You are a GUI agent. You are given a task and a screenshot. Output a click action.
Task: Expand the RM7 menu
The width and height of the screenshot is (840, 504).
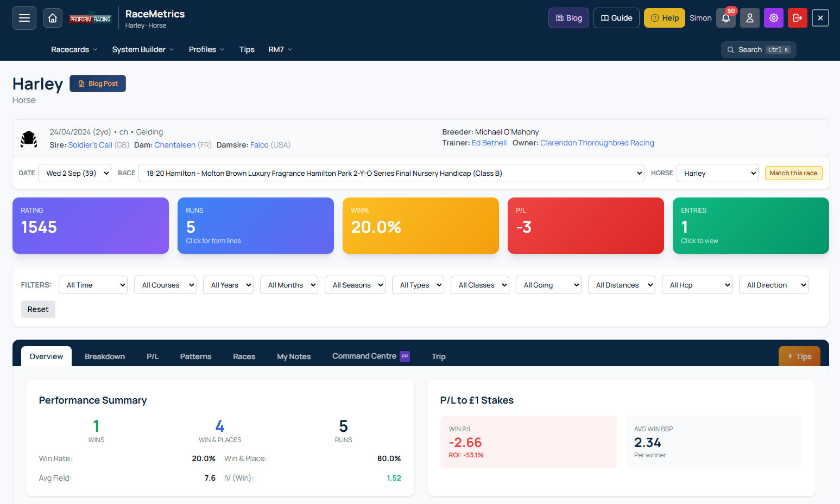coord(280,49)
